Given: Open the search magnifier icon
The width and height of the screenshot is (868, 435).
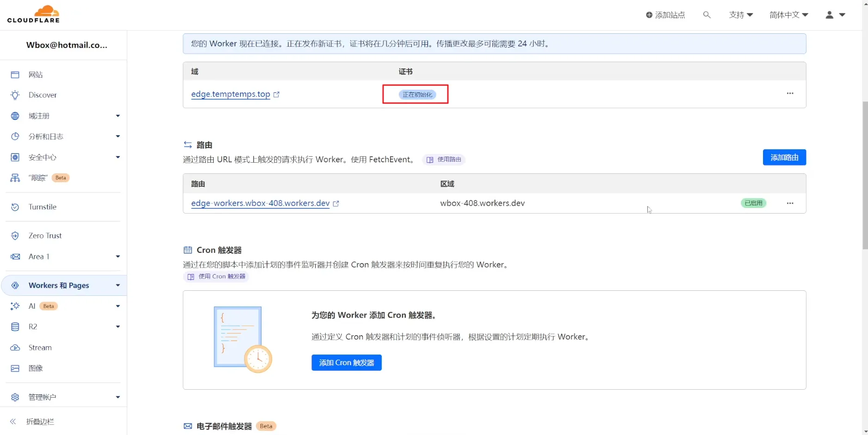Looking at the screenshot, I should point(707,15).
